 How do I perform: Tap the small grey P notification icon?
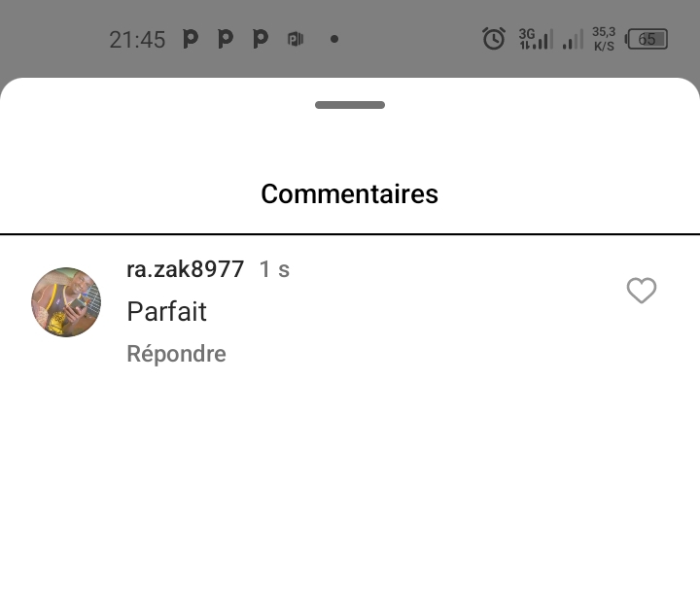click(296, 39)
